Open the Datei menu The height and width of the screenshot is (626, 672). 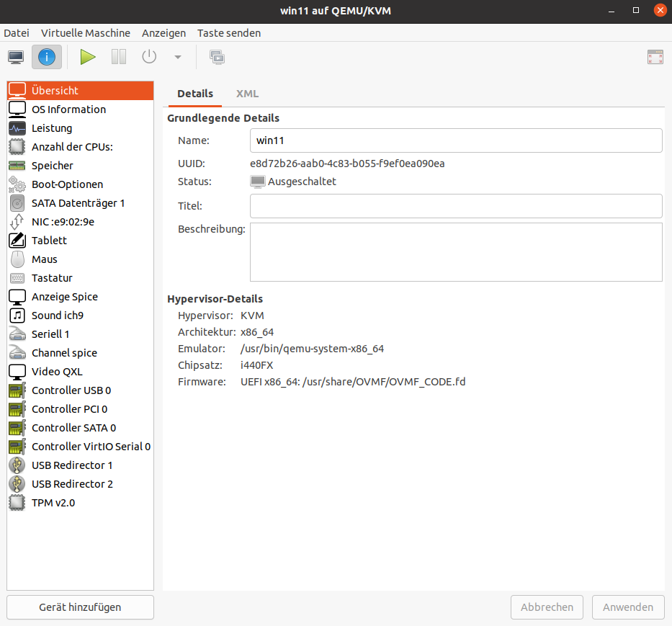pos(17,33)
